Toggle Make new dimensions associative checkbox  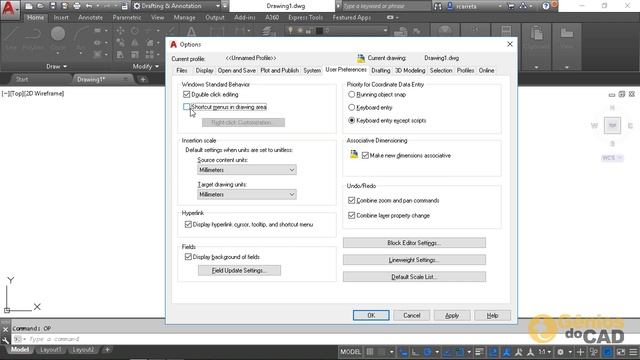(x=365, y=156)
